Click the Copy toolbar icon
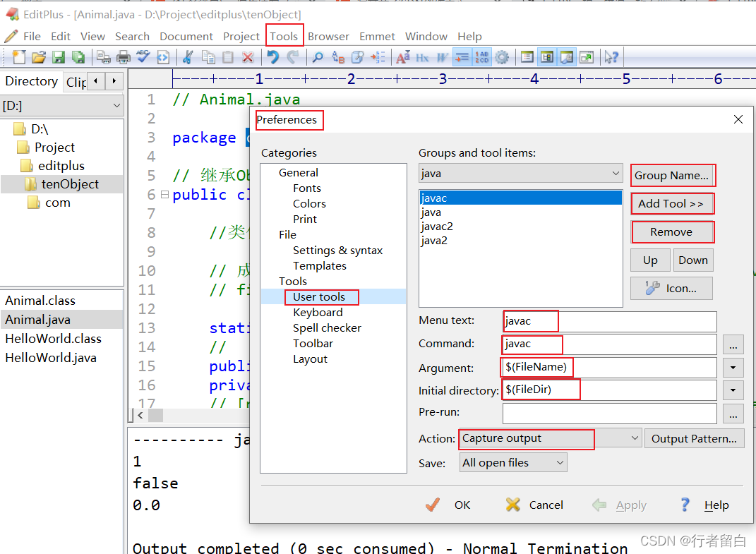The height and width of the screenshot is (554, 756). [x=208, y=57]
